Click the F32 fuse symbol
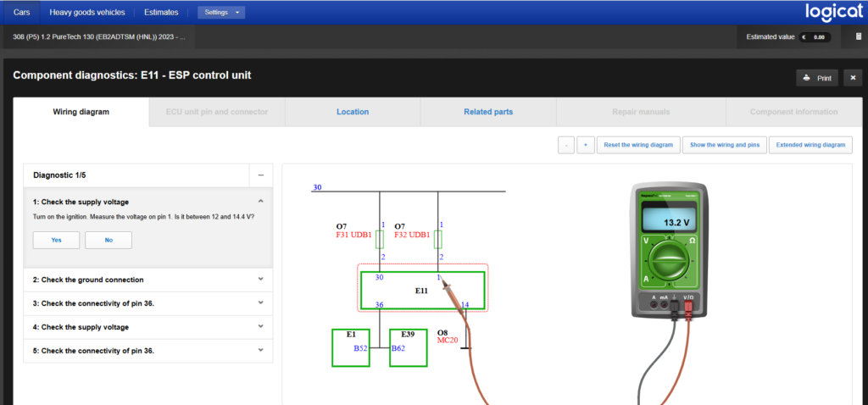This screenshot has width=868, height=405. (438, 240)
